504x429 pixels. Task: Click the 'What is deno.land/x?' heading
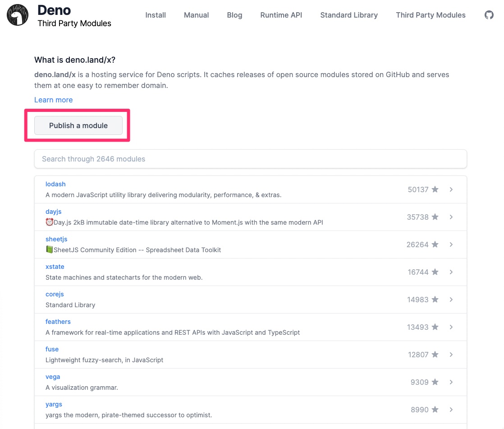[75, 60]
